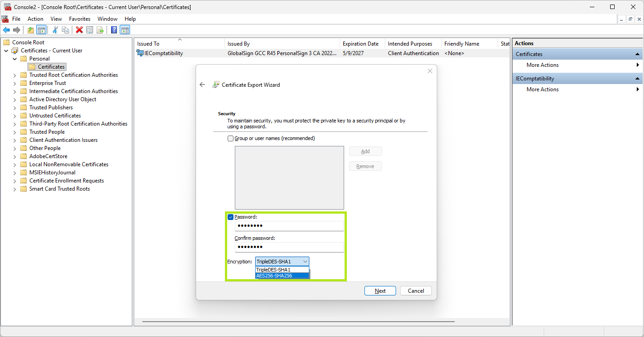
Task: Open the File menu
Action: tap(16, 19)
